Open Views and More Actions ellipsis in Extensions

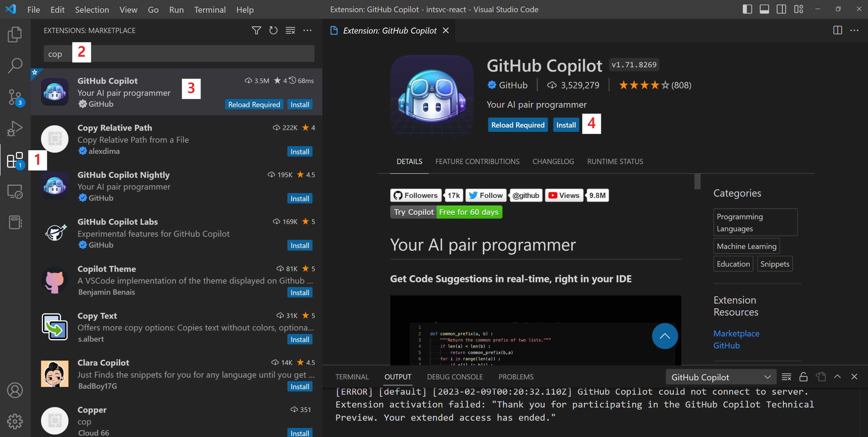click(307, 30)
